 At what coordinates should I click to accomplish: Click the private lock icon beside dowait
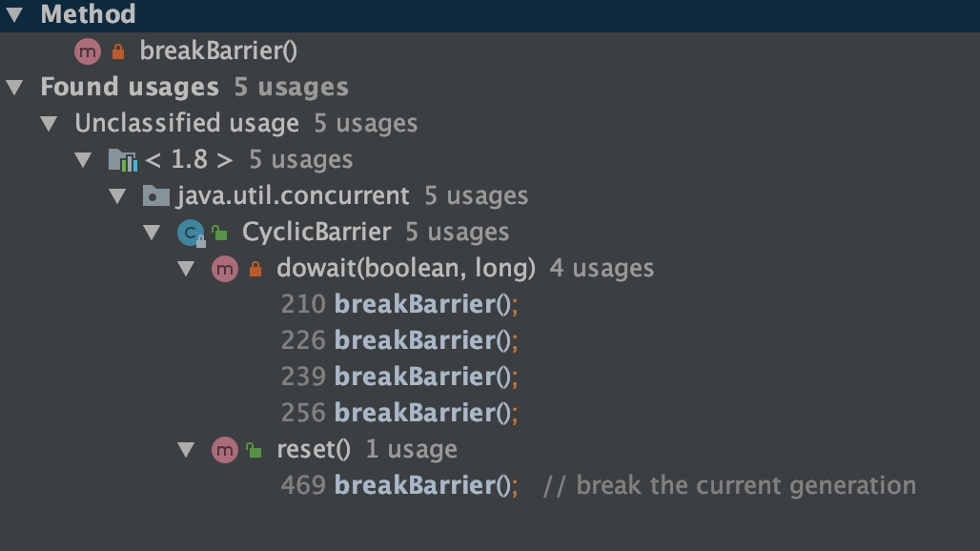click(x=255, y=270)
